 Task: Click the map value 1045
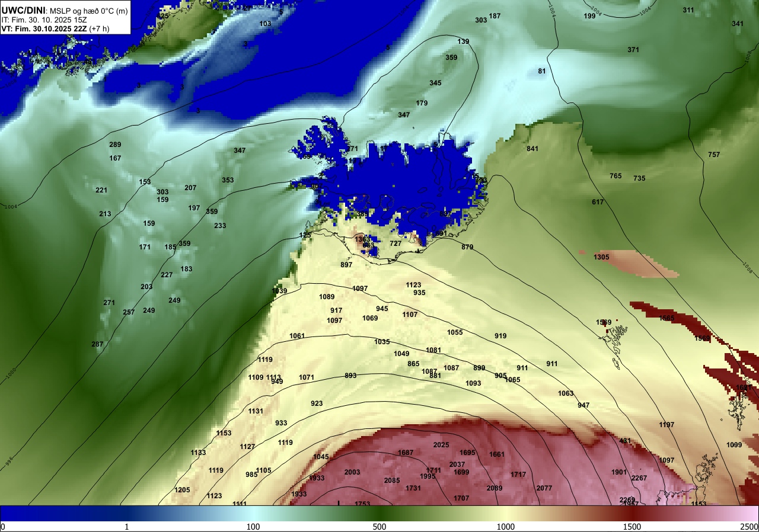pos(321,457)
